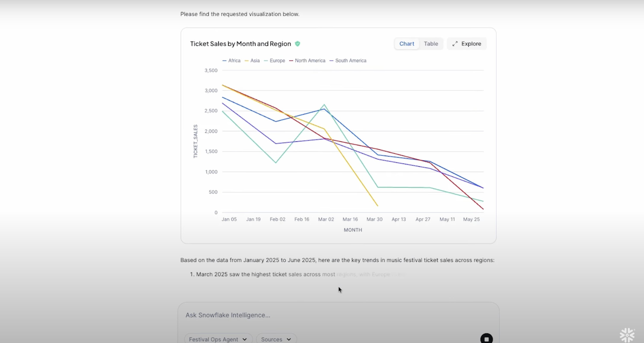Screen dimensions: 644x343
Task: Click the Feb 02 axis label
Action: click(277, 220)
